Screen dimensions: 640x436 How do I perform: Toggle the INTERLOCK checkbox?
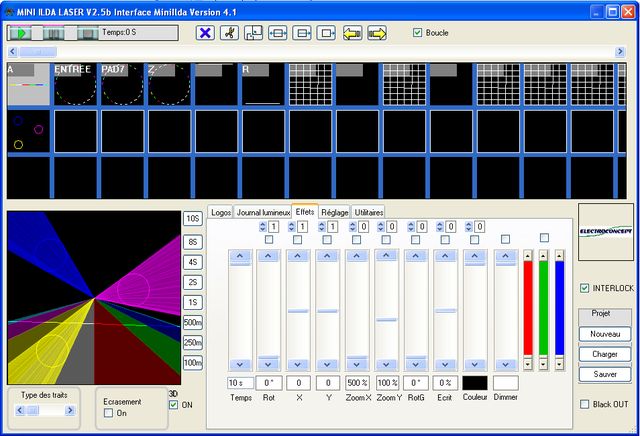point(584,288)
